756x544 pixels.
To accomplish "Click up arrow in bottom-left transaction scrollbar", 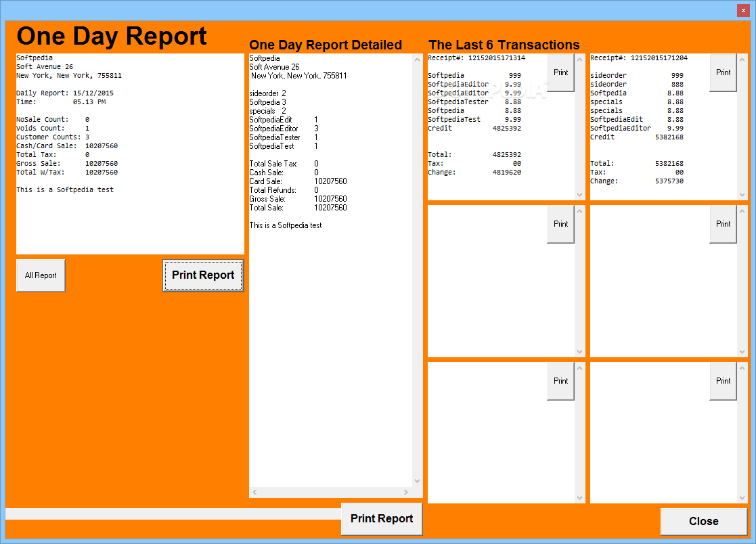I will (x=579, y=368).
